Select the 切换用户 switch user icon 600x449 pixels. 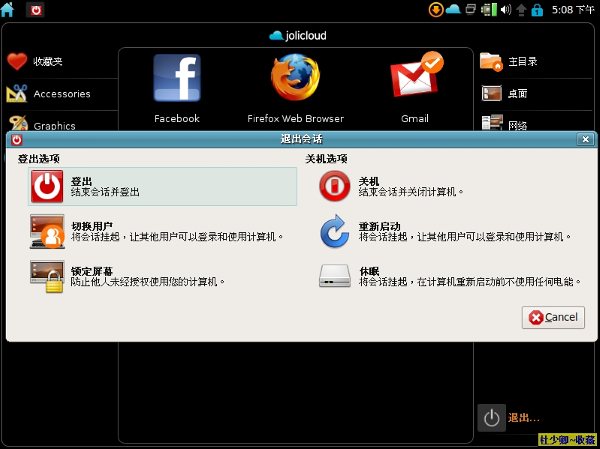(47, 232)
